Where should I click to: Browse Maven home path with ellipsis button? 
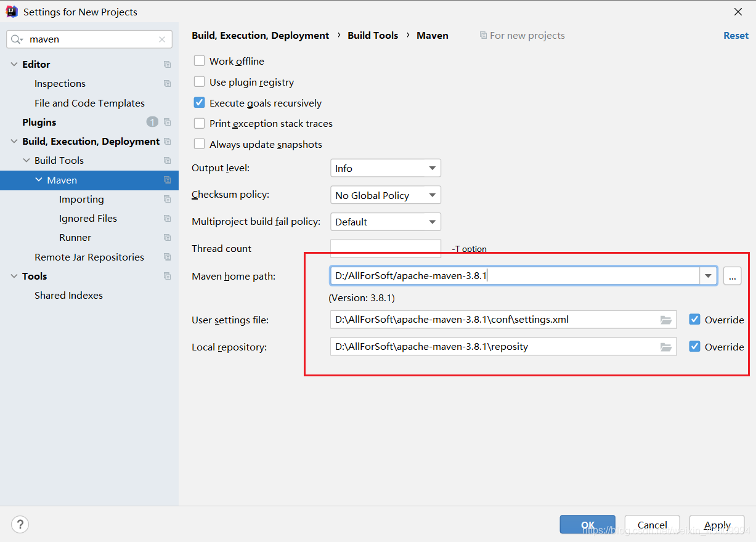[732, 276]
